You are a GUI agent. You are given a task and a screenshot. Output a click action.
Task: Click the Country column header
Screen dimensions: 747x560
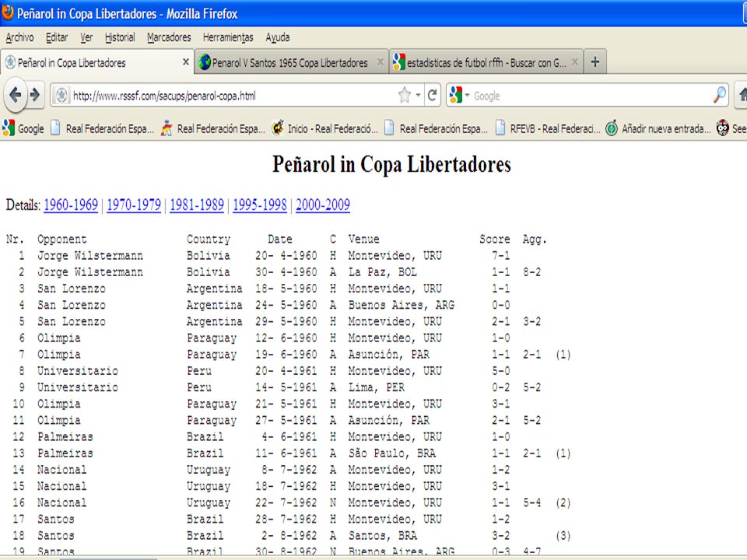pos(209,239)
